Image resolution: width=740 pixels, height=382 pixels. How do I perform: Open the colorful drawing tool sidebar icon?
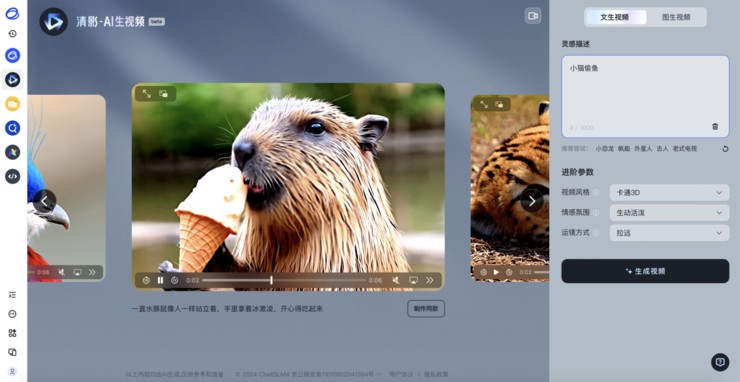pos(12,152)
